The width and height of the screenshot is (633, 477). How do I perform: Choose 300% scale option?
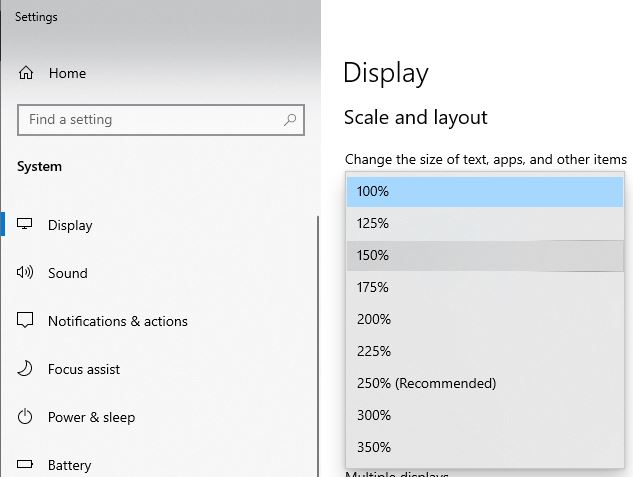point(484,415)
